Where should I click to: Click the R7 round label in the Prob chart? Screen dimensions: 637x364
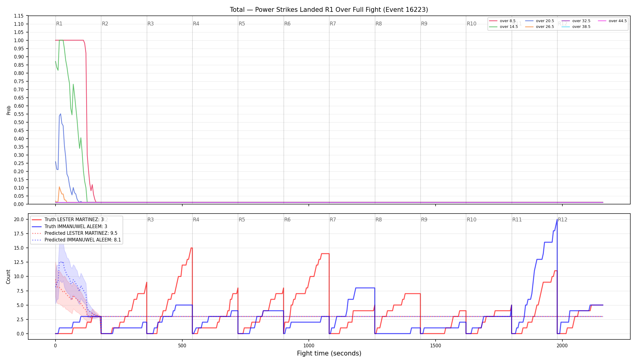click(333, 24)
